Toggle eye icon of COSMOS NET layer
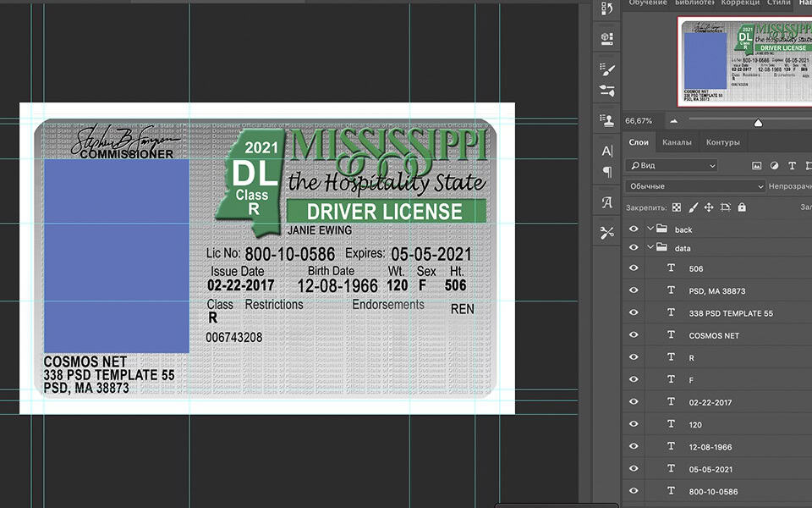Screen dimensions: 812x508 click(634, 335)
